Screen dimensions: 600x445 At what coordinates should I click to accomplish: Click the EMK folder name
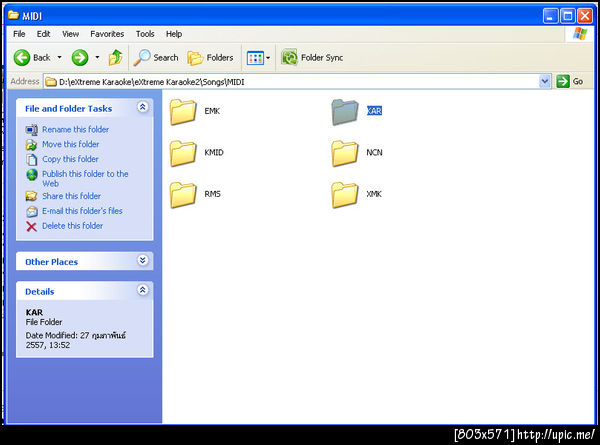(x=212, y=111)
